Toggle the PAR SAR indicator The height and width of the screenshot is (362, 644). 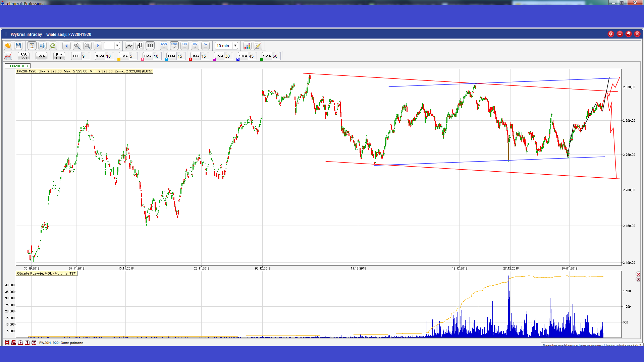pos(23,56)
